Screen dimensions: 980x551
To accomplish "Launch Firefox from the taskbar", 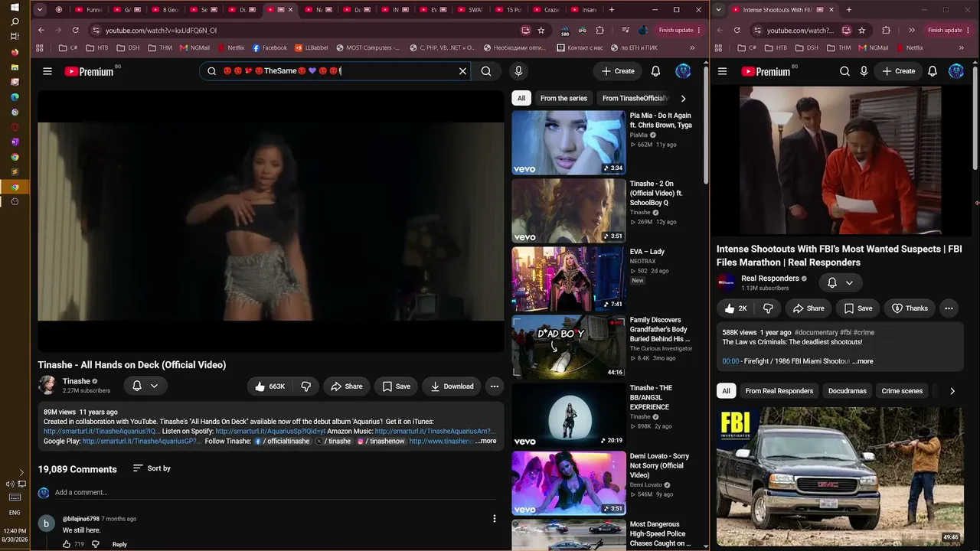I will coord(15,53).
